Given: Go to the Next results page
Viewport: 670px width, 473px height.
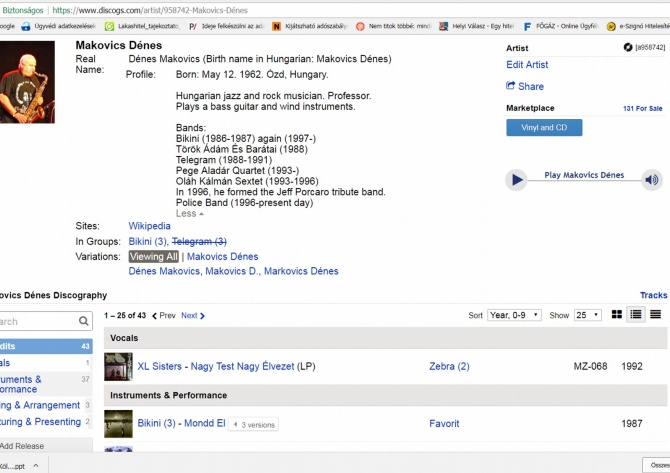Looking at the screenshot, I should [193, 316].
